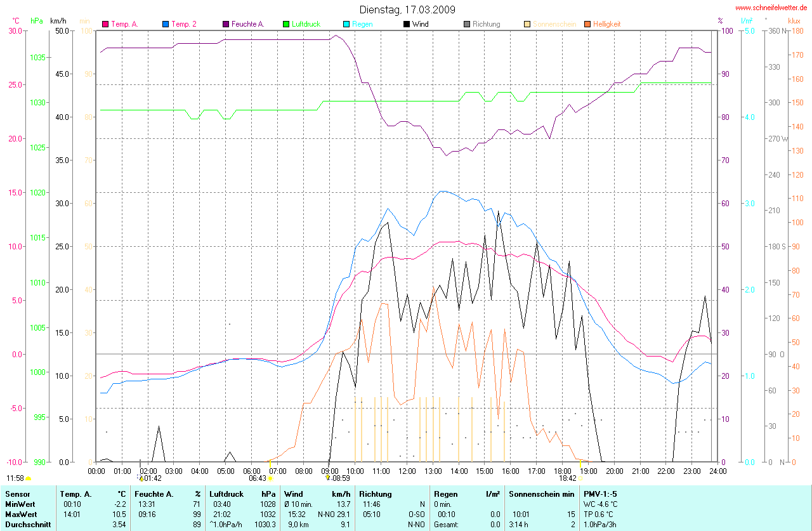Click the Richtung table column header
812x531 pixels.
[376, 494]
